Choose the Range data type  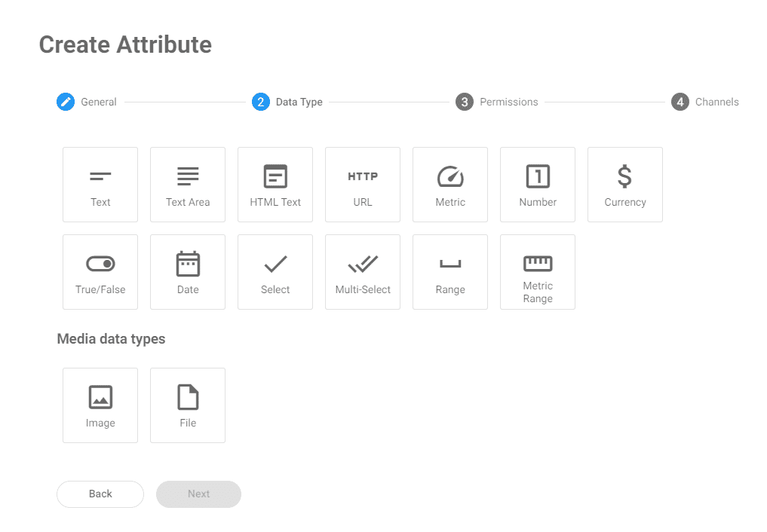(450, 272)
